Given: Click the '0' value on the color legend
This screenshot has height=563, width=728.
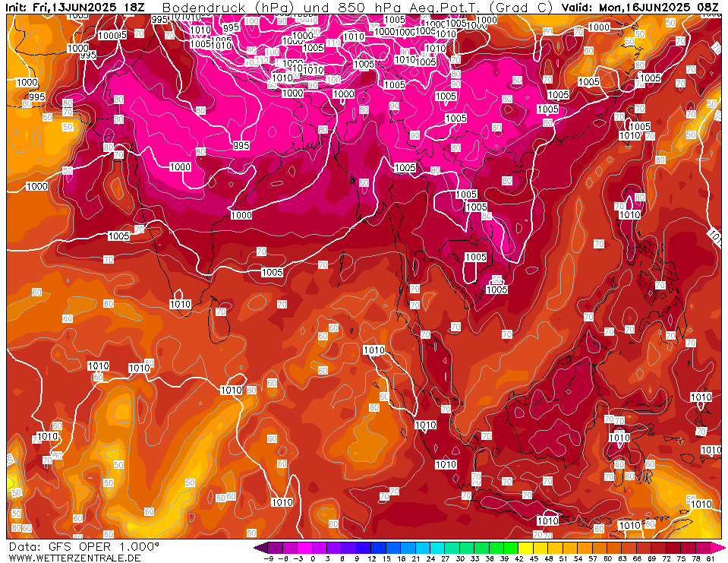Looking at the screenshot, I should pos(313,558).
